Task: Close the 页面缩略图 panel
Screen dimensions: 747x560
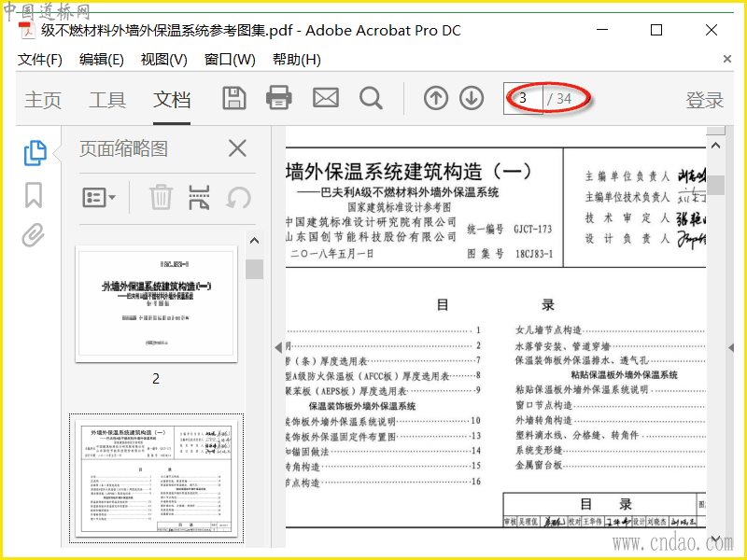Action: click(237, 148)
